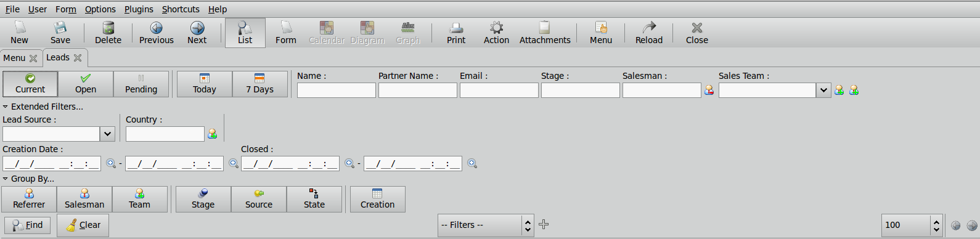Open the File menu

(12, 9)
